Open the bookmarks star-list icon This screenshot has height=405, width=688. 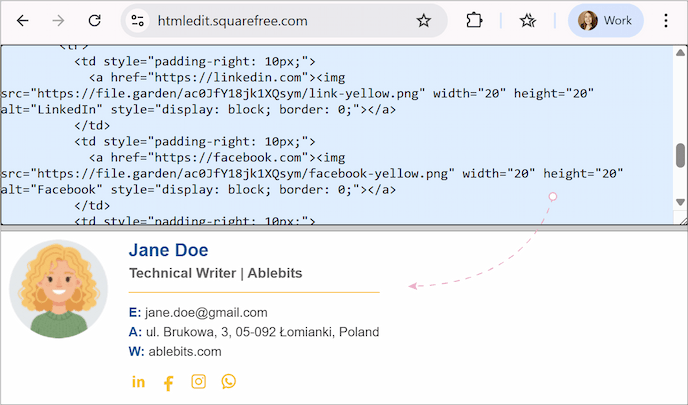(x=527, y=21)
